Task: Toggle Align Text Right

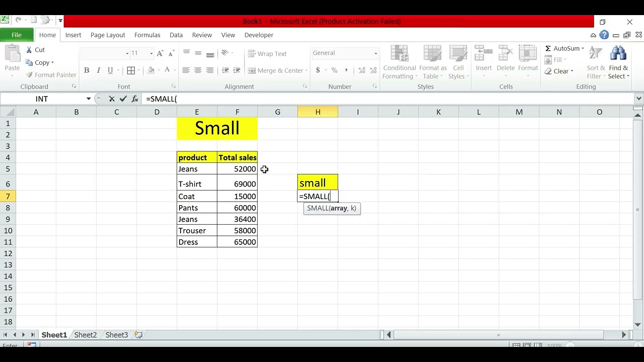Action: coord(210,70)
